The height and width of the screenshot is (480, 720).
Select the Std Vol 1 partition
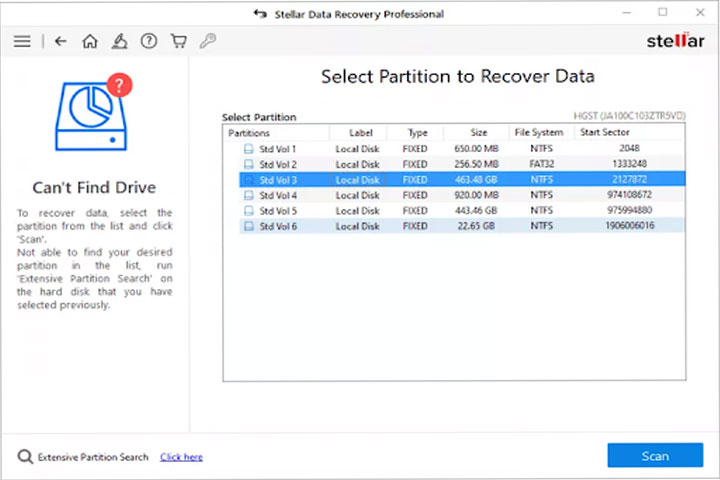pos(462,149)
